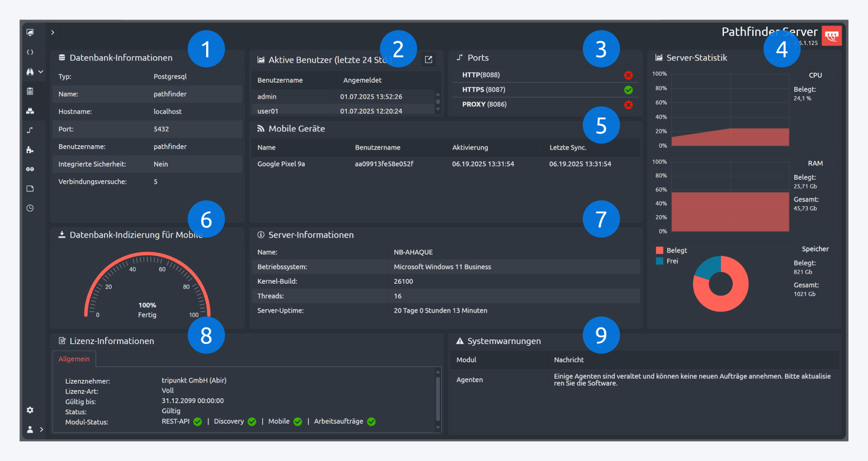
Task: Expand the sidebar using the top arrow
Action: tap(53, 32)
